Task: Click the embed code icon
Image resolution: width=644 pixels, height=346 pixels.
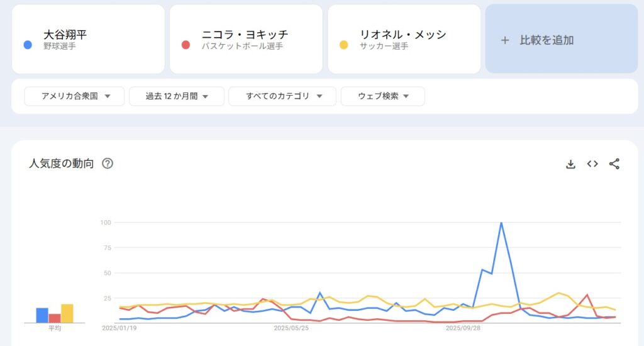Action: pos(592,164)
